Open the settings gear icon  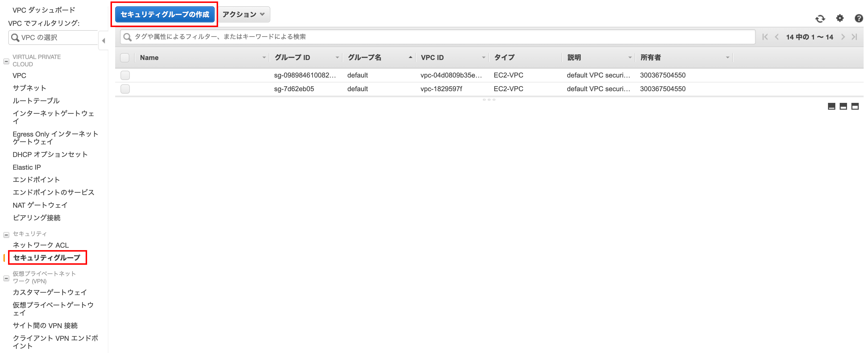(x=840, y=18)
